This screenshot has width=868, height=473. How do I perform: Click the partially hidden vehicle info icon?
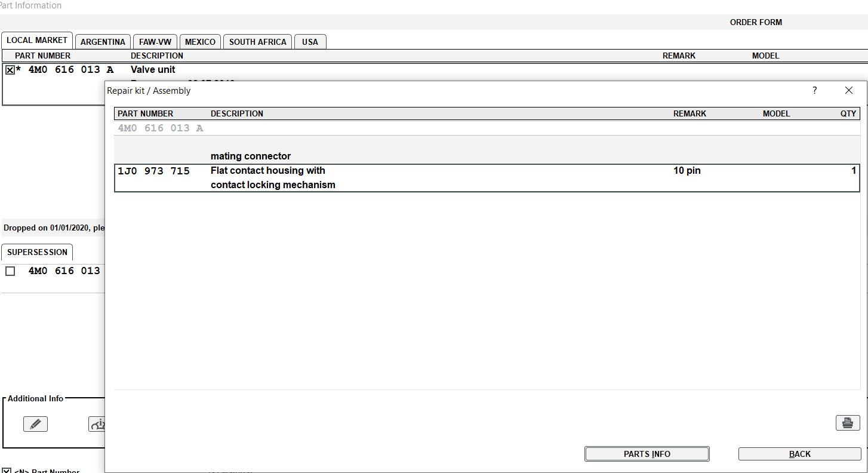[x=97, y=424]
